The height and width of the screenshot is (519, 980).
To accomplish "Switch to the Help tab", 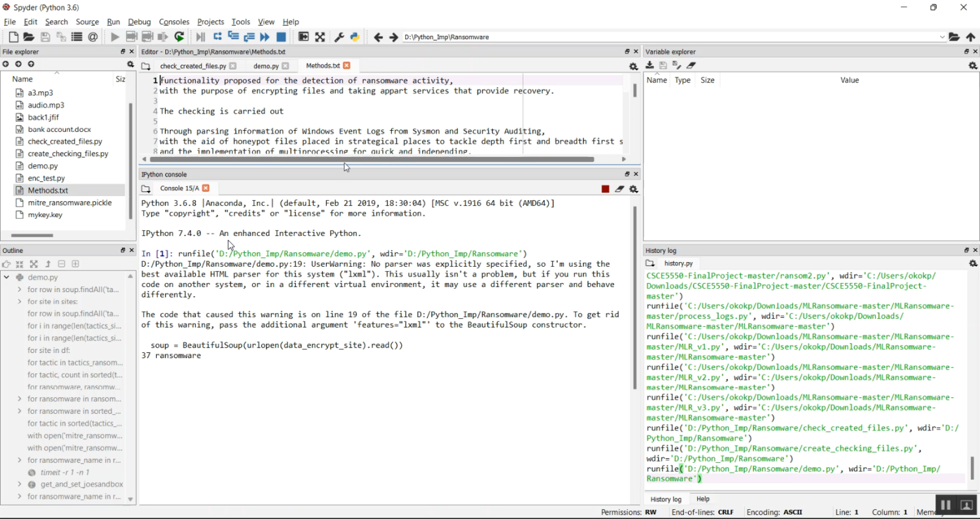I will [x=703, y=499].
